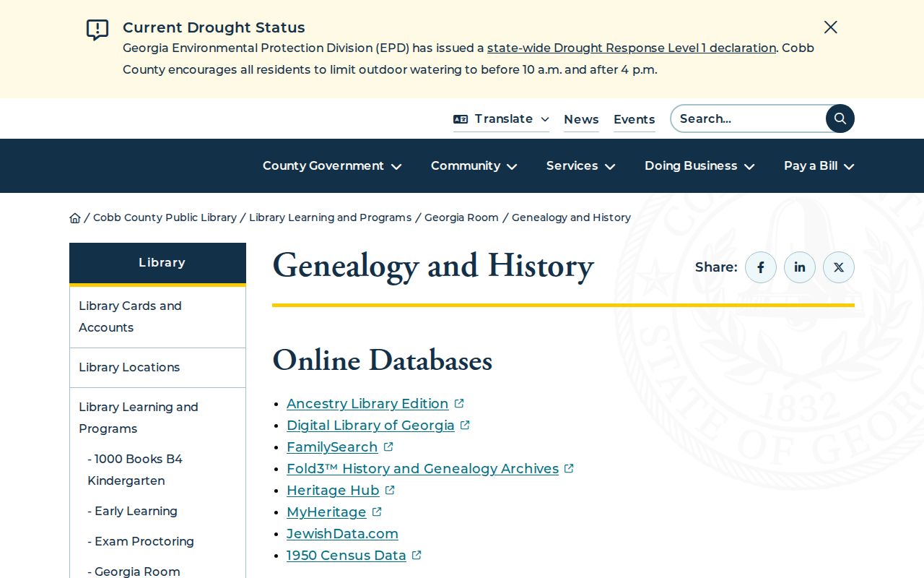Dismiss the drought status alert banner

(831, 27)
